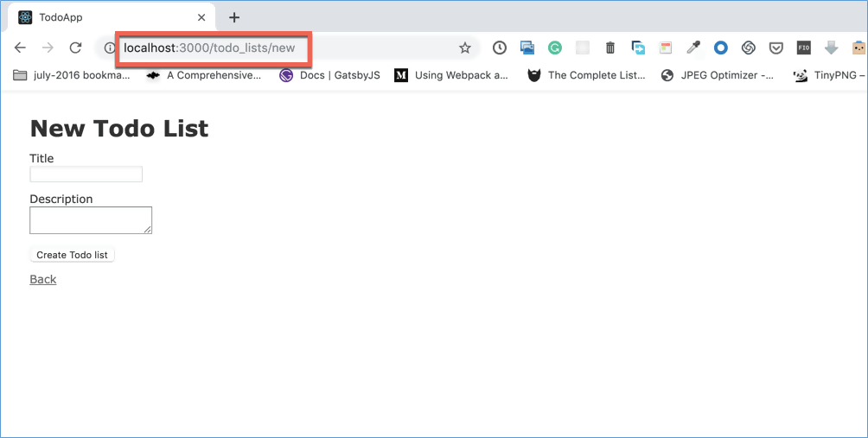Bookmark this page with the star icon
This screenshot has height=438, width=868.
pos(465,48)
